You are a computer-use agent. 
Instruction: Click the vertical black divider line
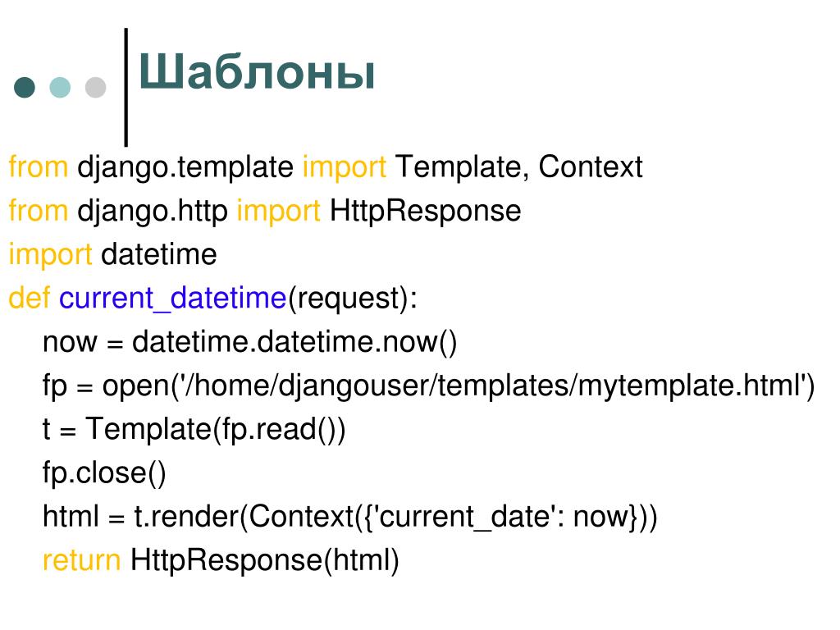click(x=126, y=87)
